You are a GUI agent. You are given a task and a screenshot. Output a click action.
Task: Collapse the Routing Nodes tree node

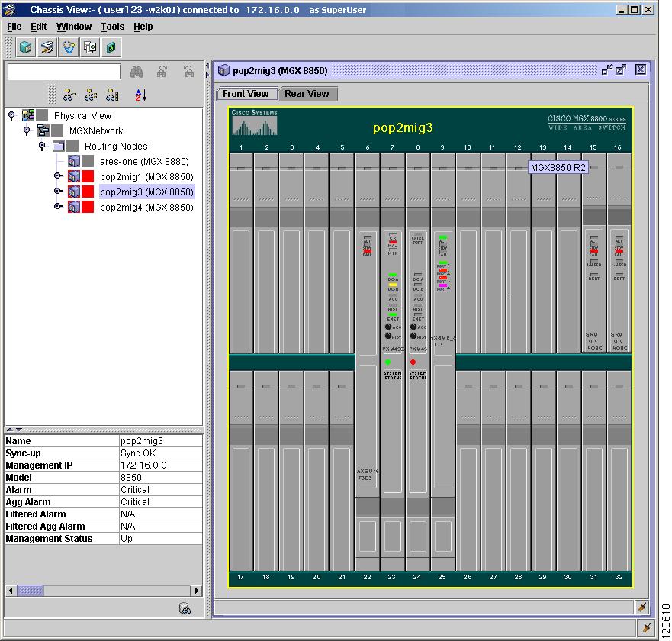tap(42, 146)
